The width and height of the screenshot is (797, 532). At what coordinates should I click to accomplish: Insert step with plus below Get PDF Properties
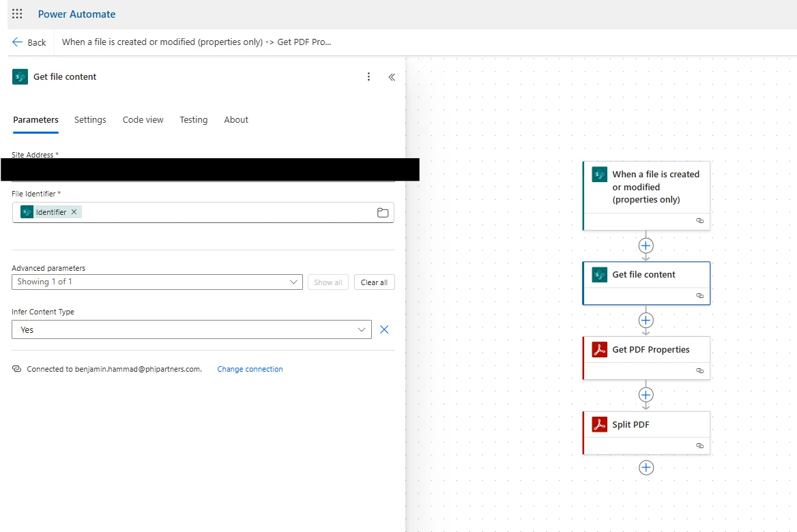[x=646, y=396]
